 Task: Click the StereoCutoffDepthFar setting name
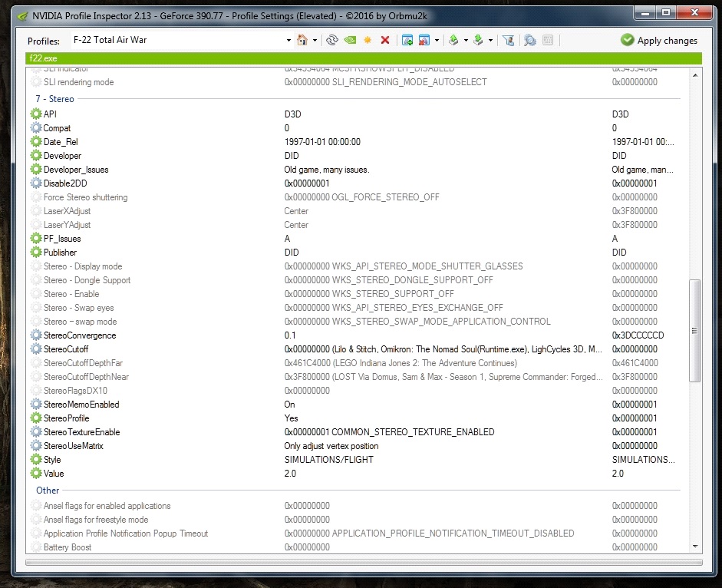click(x=84, y=363)
